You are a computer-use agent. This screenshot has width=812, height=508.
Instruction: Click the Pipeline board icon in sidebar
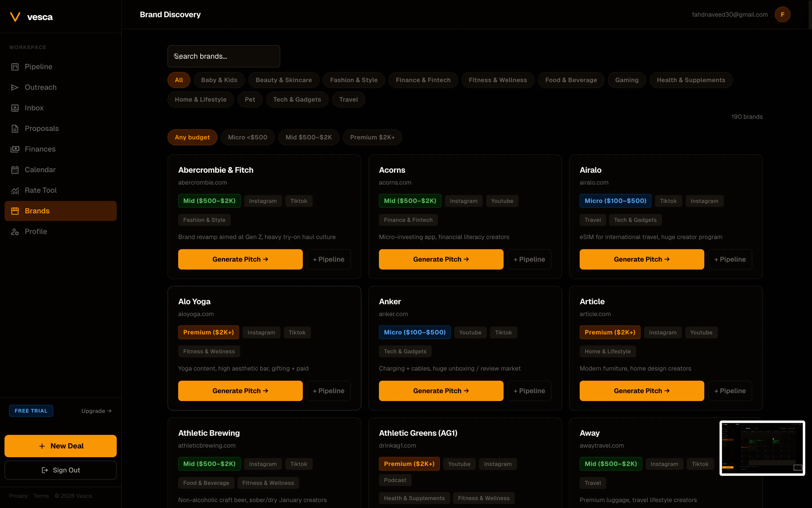[x=15, y=67]
